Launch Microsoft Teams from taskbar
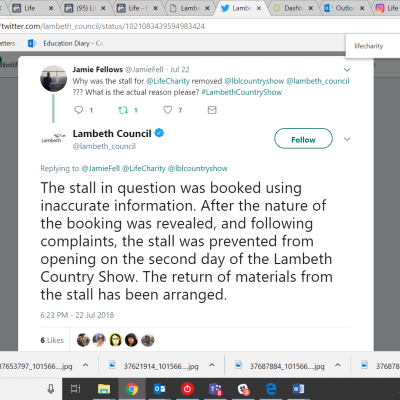The image size is (400, 400). (215, 389)
